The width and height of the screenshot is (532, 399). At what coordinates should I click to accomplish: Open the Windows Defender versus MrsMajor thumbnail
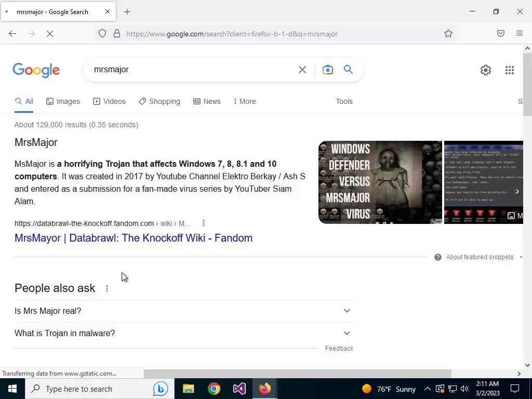pos(380,182)
